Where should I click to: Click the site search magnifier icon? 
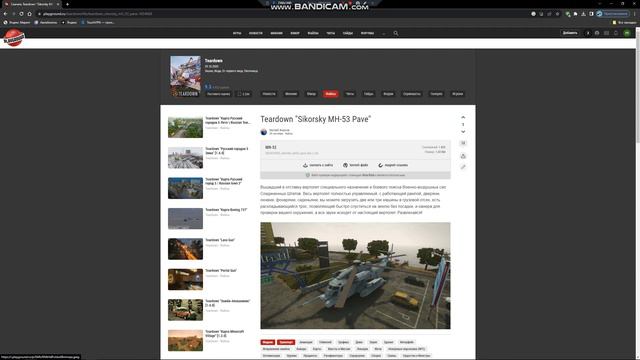coord(396,33)
